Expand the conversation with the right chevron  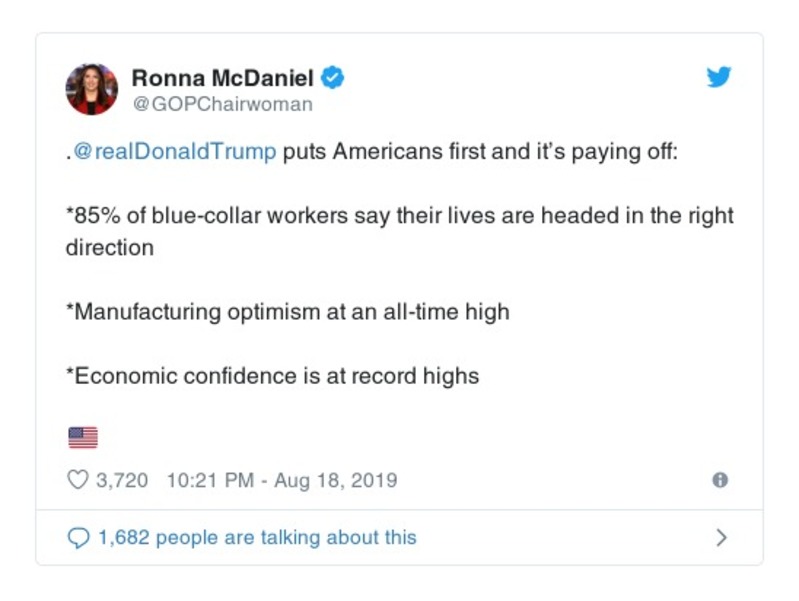(721, 538)
